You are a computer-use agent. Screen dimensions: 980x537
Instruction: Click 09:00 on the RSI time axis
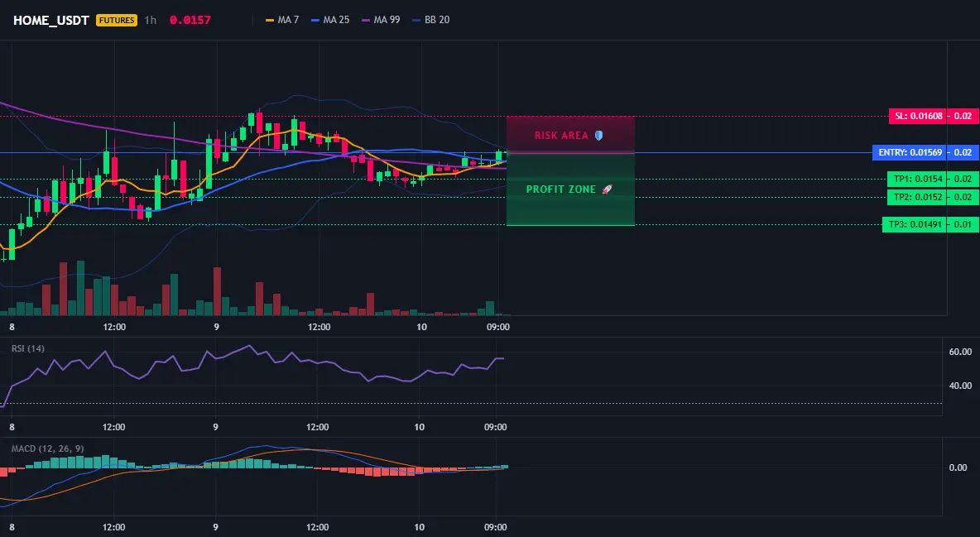pyautogui.click(x=496, y=427)
